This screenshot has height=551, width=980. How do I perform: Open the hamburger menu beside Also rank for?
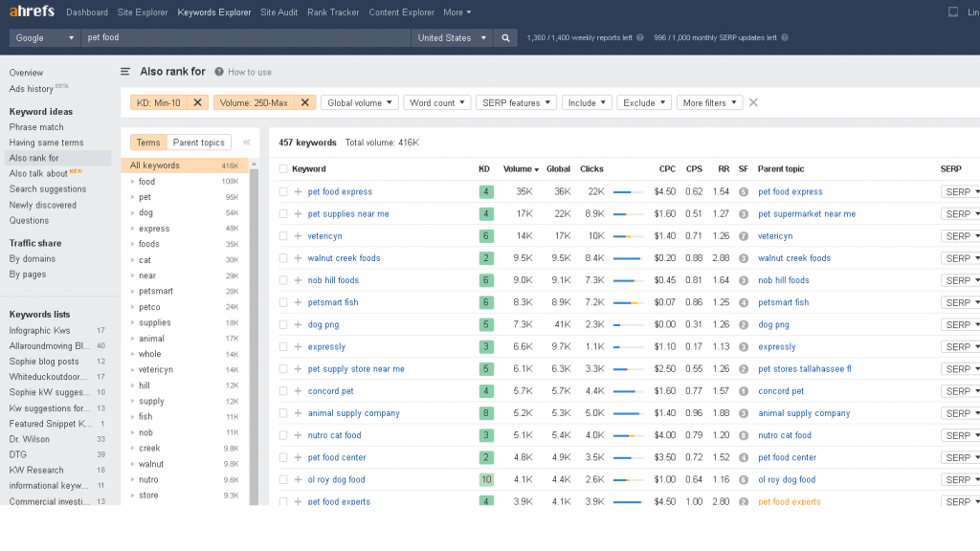point(125,72)
